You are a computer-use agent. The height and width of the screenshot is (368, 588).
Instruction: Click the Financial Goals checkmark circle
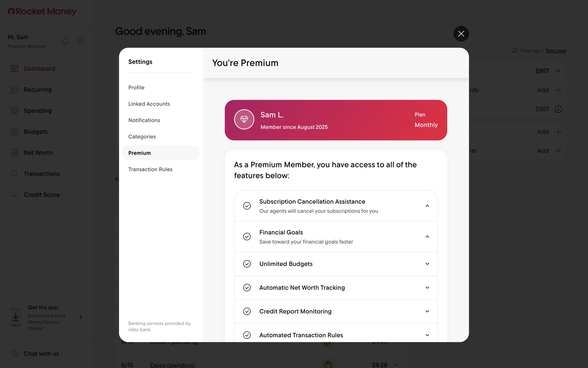tap(247, 236)
